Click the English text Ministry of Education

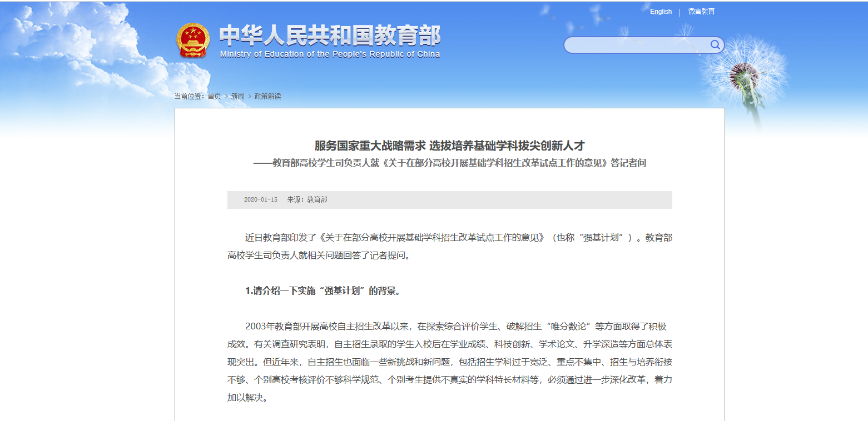pyautogui.click(x=330, y=54)
